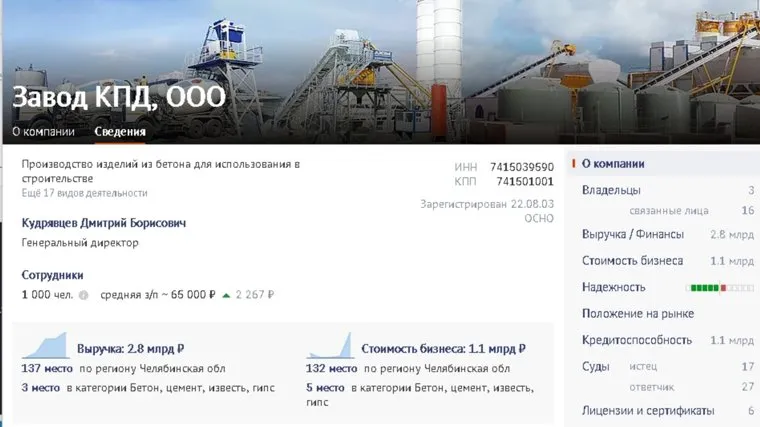Click the business value chart icon
Viewport: 760px width, 427px height.
click(x=330, y=345)
